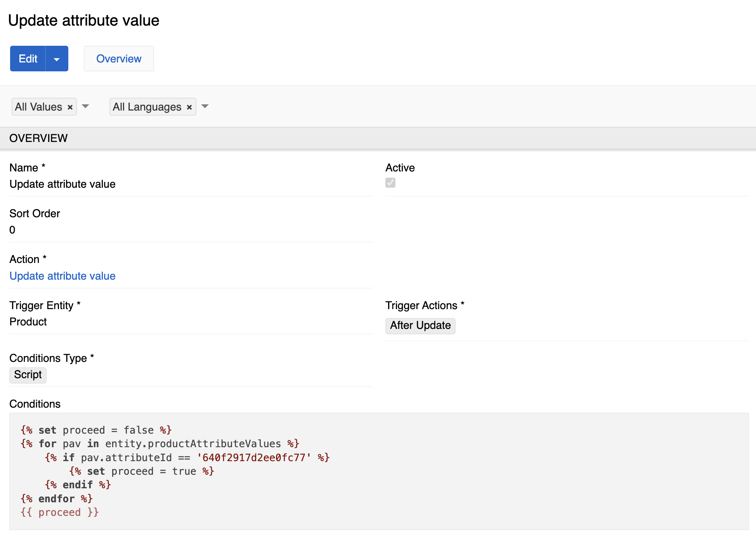
Task: Select the All Values filter tag
Action: pyautogui.click(x=38, y=107)
